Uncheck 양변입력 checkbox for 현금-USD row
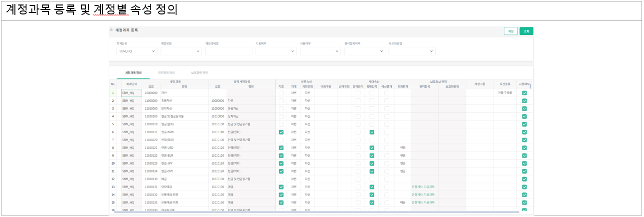The image size is (644, 217). (372, 148)
